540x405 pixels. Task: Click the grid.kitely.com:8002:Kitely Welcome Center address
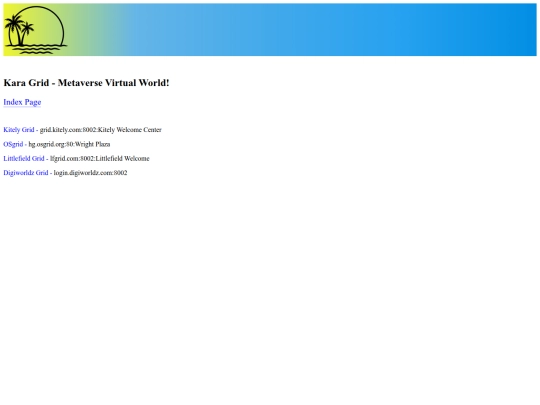pyautogui.click(x=101, y=130)
